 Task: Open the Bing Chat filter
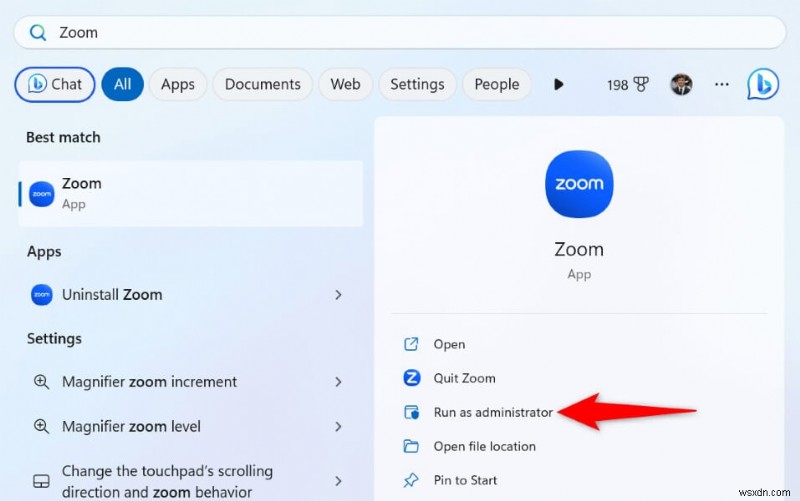pos(55,84)
